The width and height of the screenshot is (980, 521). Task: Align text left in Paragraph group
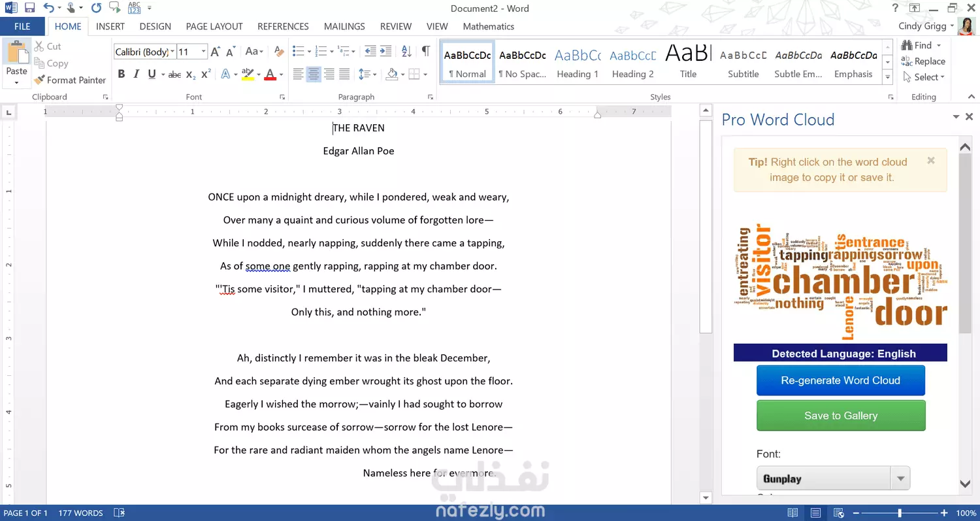tap(298, 75)
